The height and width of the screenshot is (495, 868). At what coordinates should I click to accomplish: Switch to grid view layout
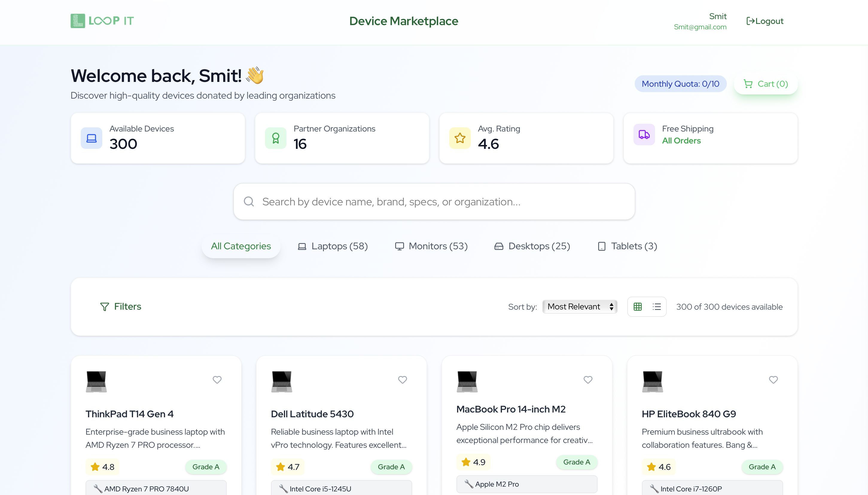(x=637, y=307)
